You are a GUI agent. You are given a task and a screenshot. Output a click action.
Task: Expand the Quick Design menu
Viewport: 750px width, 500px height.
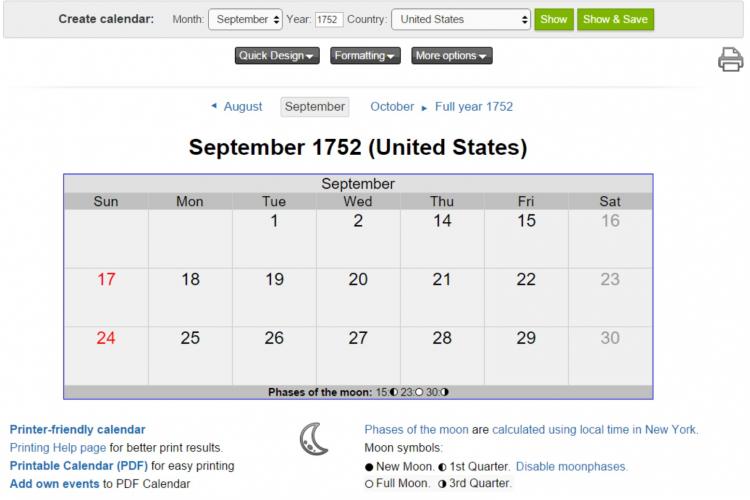tap(277, 56)
